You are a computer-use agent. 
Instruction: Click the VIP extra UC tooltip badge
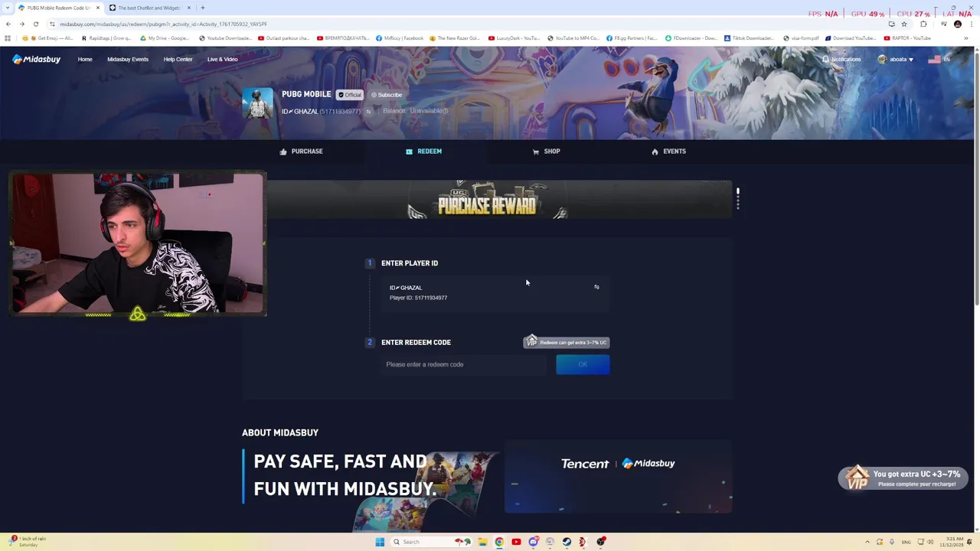pos(566,341)
